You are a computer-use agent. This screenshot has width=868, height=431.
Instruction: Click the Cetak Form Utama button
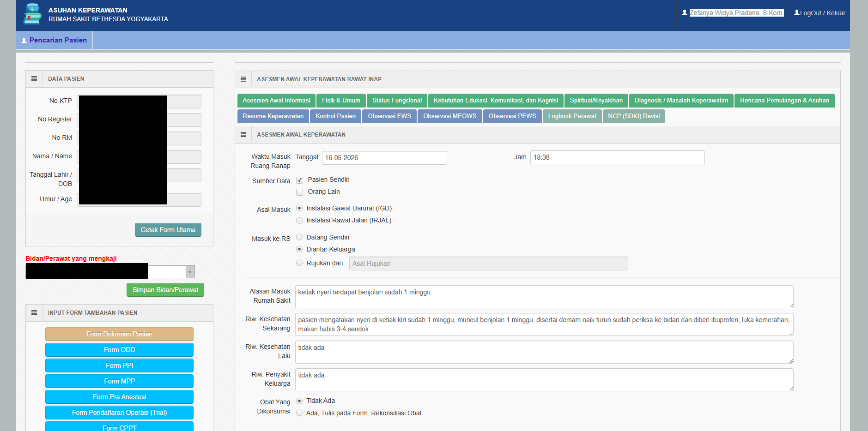(x=168, y=230)
